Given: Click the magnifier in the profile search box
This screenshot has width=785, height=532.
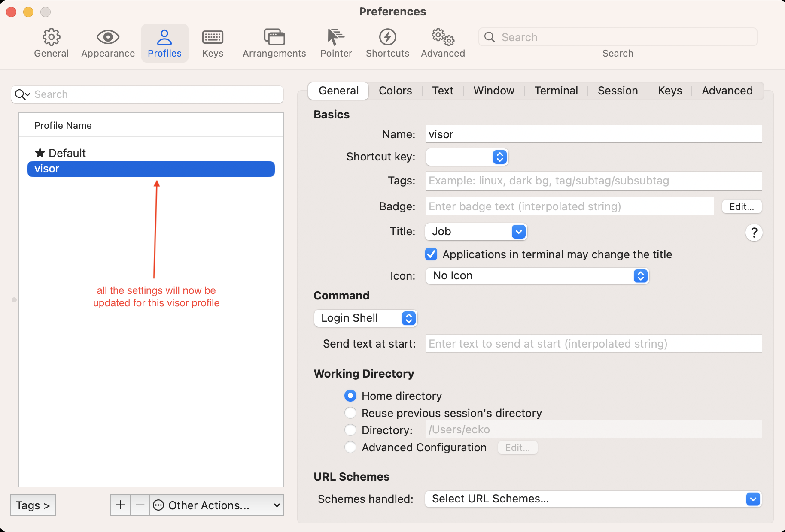Looking at the screenshot, I should tap(22, 94).
